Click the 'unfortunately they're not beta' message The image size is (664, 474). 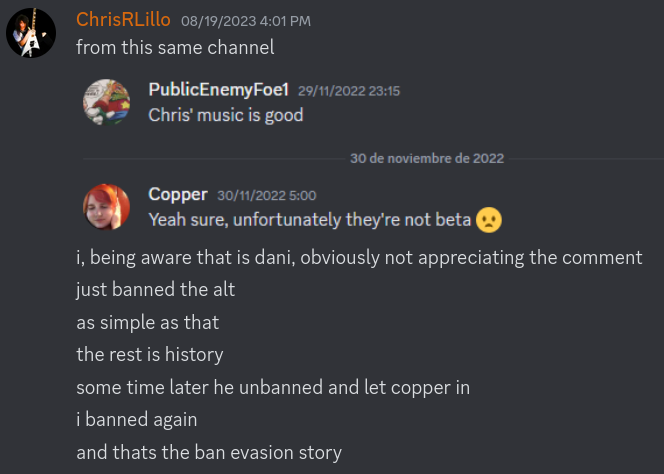(310, 220)
